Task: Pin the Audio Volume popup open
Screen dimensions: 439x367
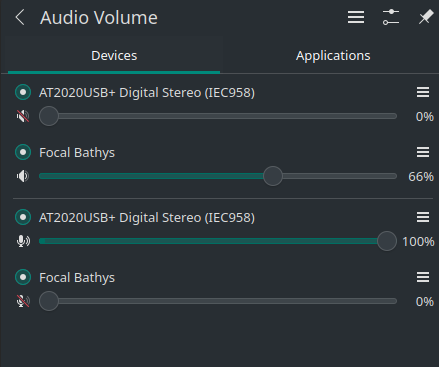Action: (x=426, y=17)
